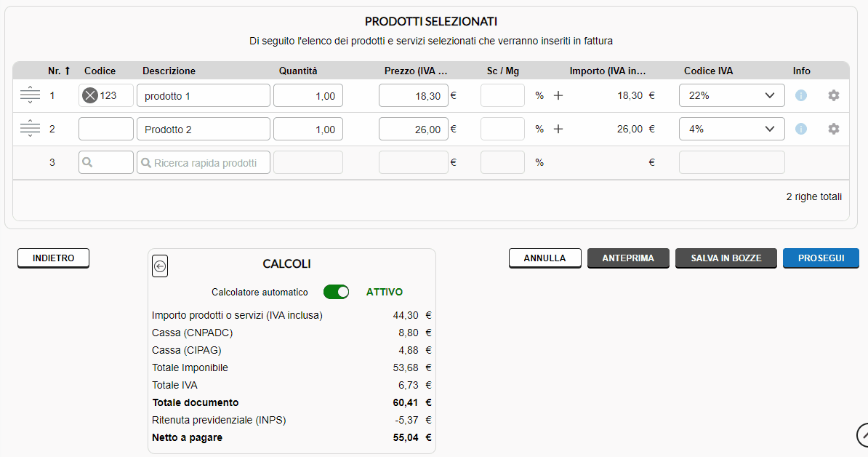868x457 pixels.
Task: Grab the reorder handle of row 2
Action: [30, 129]
